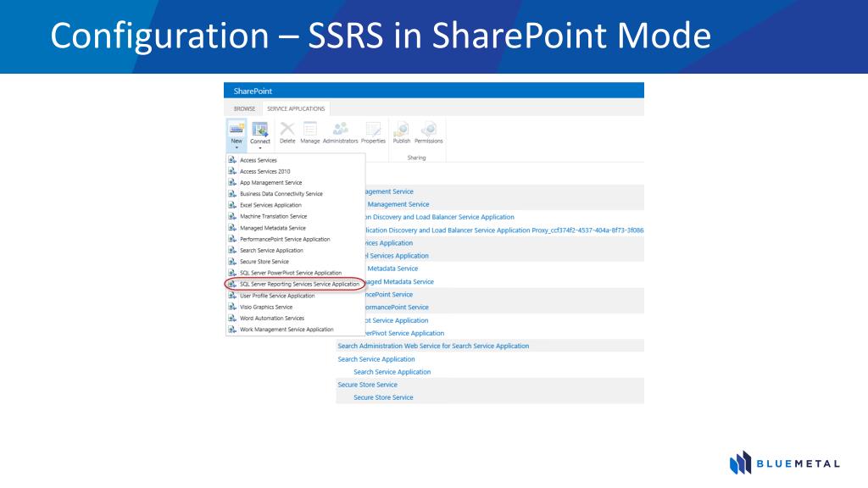Click the icon beside Visio Graphics Service
868x488 pixels.
[x=232, y=307]
